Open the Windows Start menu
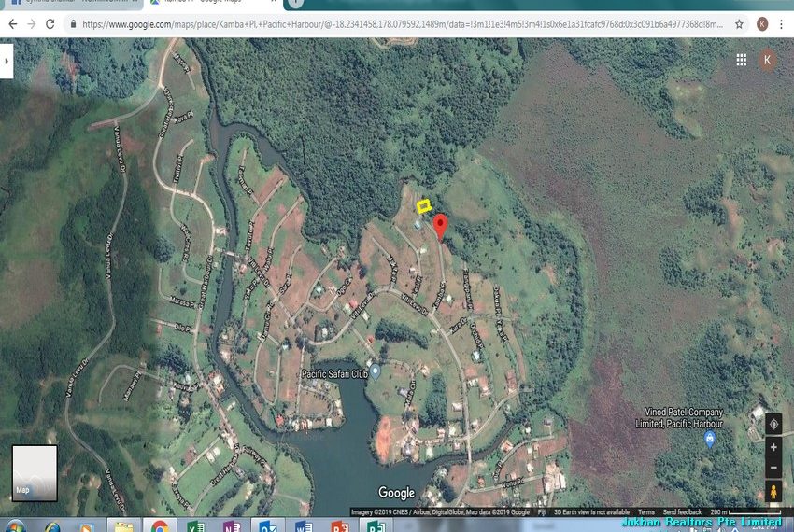 tap(15, 527)
